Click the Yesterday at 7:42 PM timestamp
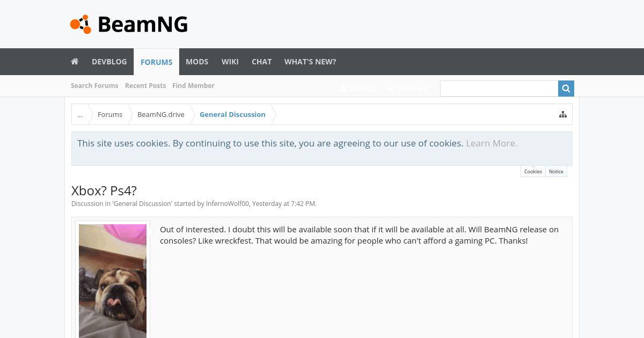This screenshot has width=644, height=338. tap(284, 204)
